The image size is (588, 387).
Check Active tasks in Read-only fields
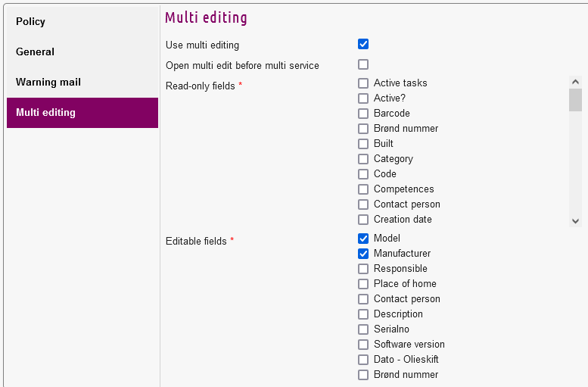[x=363, y=83]
